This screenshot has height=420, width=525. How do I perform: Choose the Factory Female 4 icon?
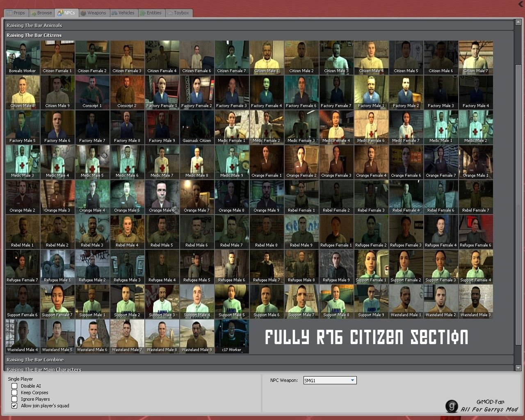point(267,92)
